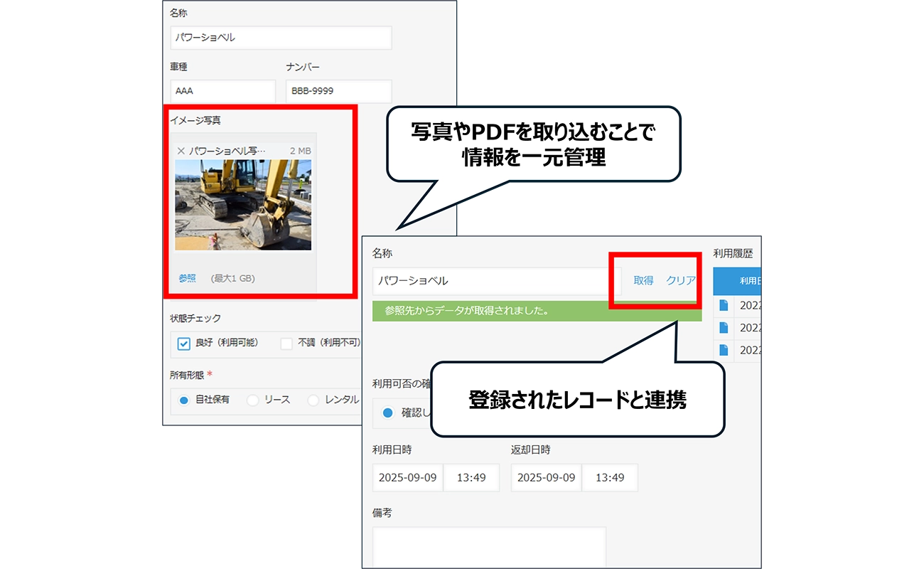924x569 pixels.
Task: Open the 利用日時 time picker showing 13:49
Action: pyautogui.click(x=472, y=477)
